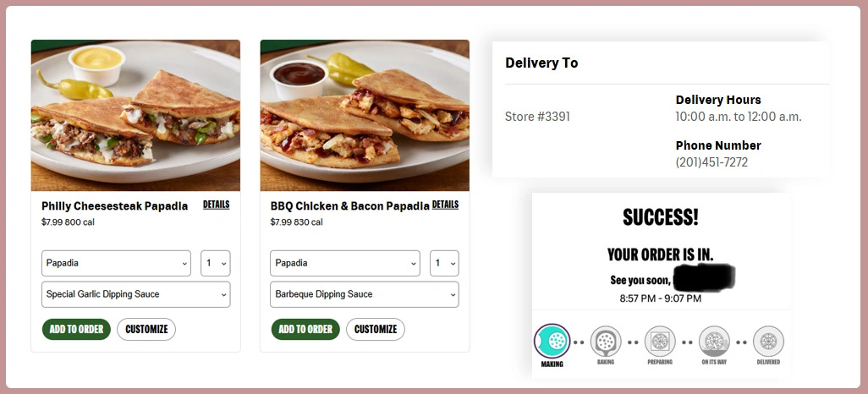Open BBQ Chicken & Bacon quantity dropdown
The image size is (868, 394).
[x=444, y=264]
